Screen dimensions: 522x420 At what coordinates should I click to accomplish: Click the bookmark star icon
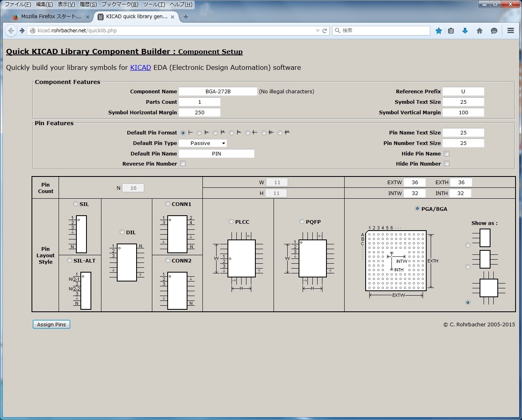pos(439,30)
